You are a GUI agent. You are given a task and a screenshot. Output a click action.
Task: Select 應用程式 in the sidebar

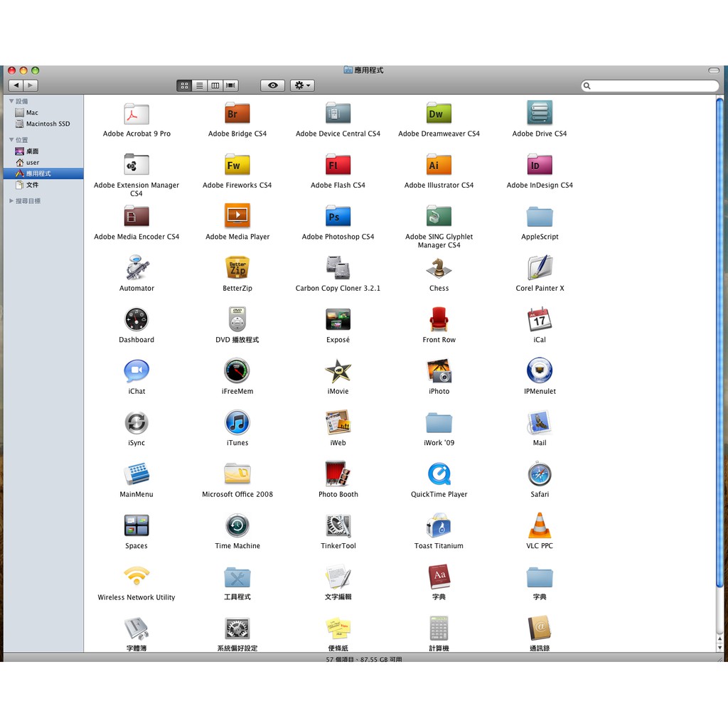pyautogui.click(x=43, y=173)
